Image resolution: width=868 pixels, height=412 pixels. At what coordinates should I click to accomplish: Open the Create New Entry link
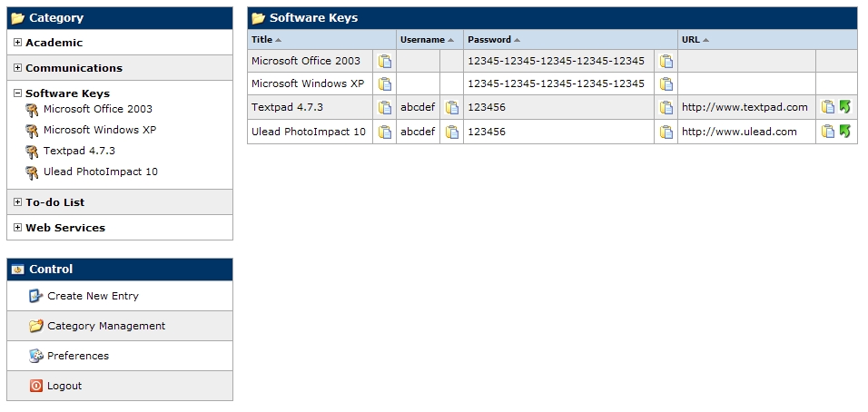[x=93, y=296]
